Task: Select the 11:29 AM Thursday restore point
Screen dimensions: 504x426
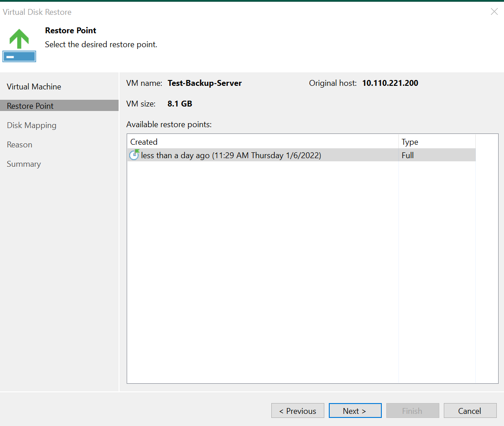Action: point(231,155)
